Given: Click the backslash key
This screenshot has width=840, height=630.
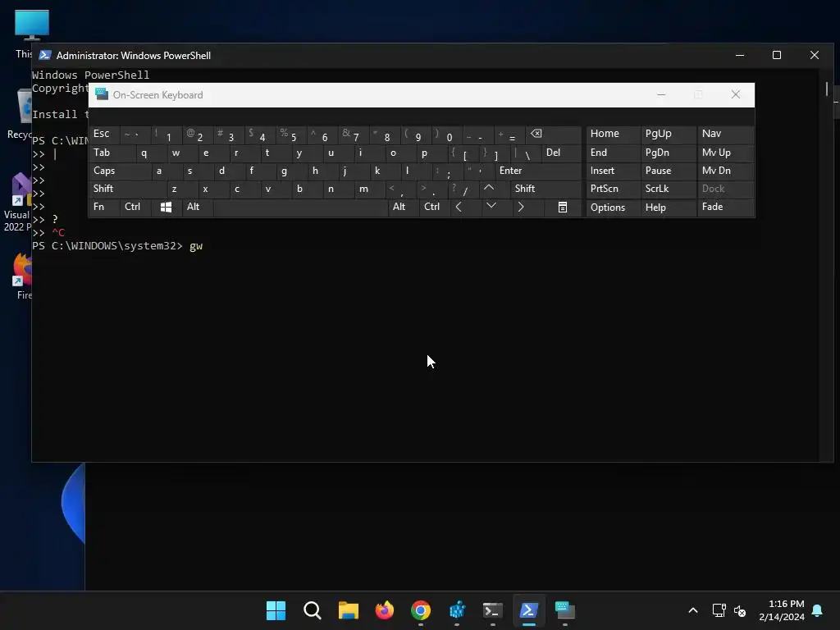Looking at the screenshot, I should coord(527,153).
